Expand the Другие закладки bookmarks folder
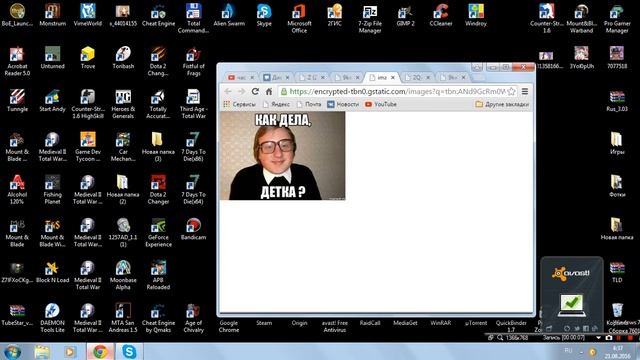Viewport: 640px width, 360px height. tap(502, 104)
